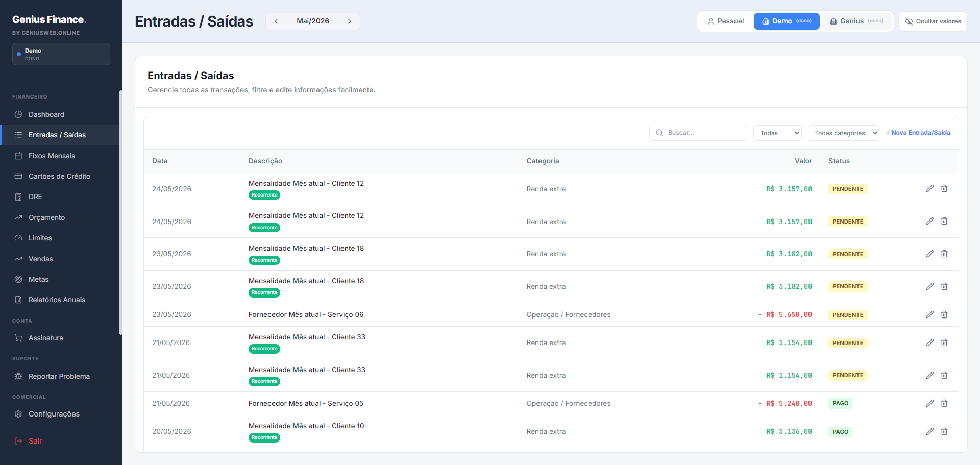Delete the Fornecedor Serviço 05 entry
The image size is (980, 465).
coord(944,403)
